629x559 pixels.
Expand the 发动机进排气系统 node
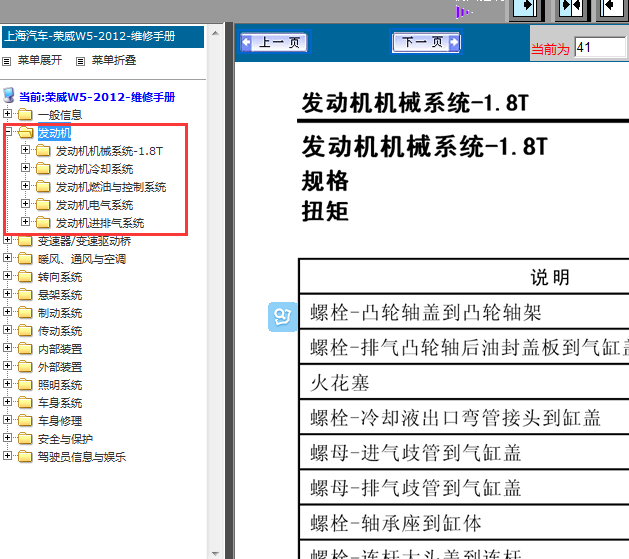click(25, 221)
